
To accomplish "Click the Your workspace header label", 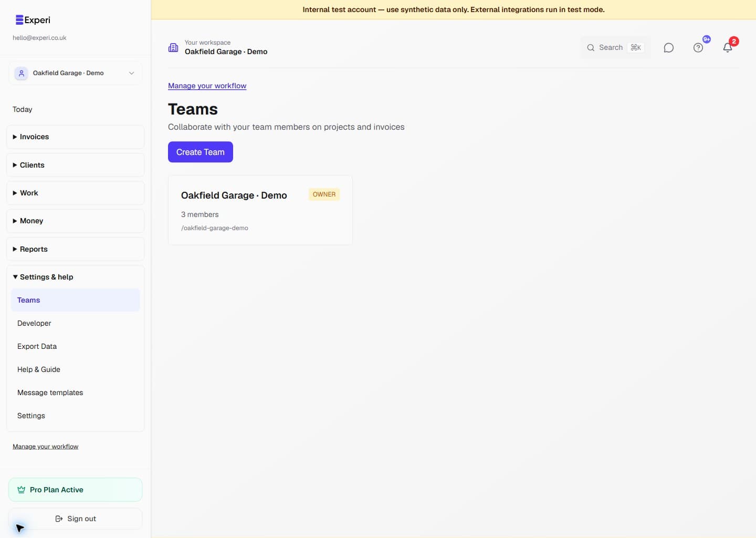I will [x=207, y=43].
